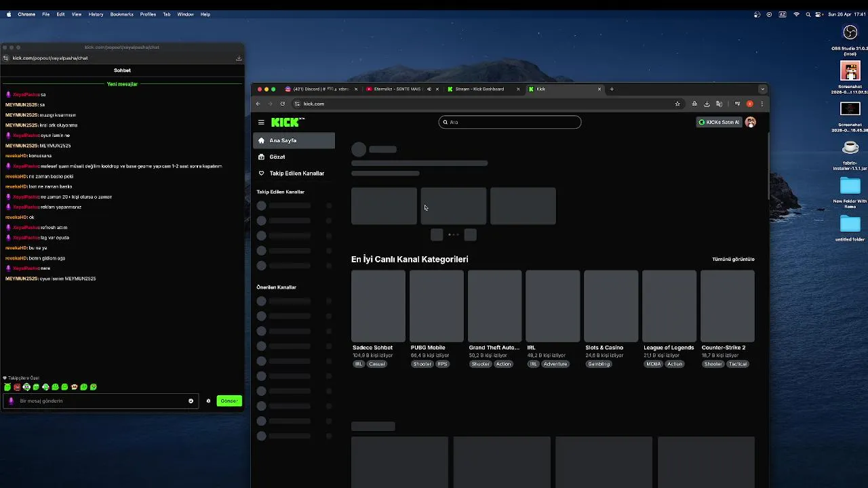The image size is (868, 488).
Task: Close the Stream - Kick Dashboard tab
Action: coord(519,89)
